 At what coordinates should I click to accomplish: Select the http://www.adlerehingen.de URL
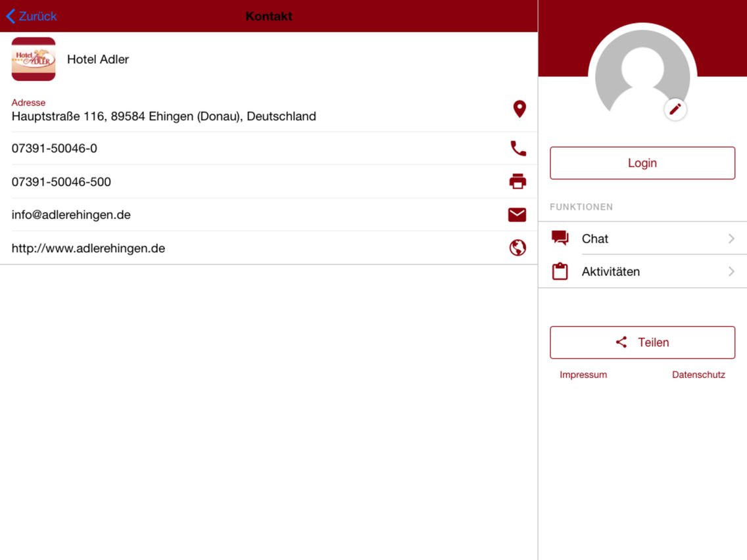(88, 248)
